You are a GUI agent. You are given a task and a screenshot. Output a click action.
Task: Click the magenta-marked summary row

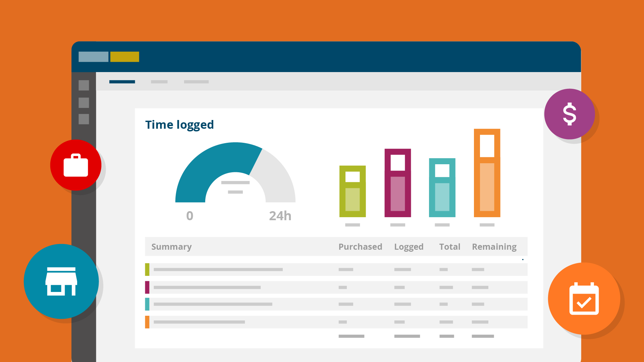(x=335, y=287)
